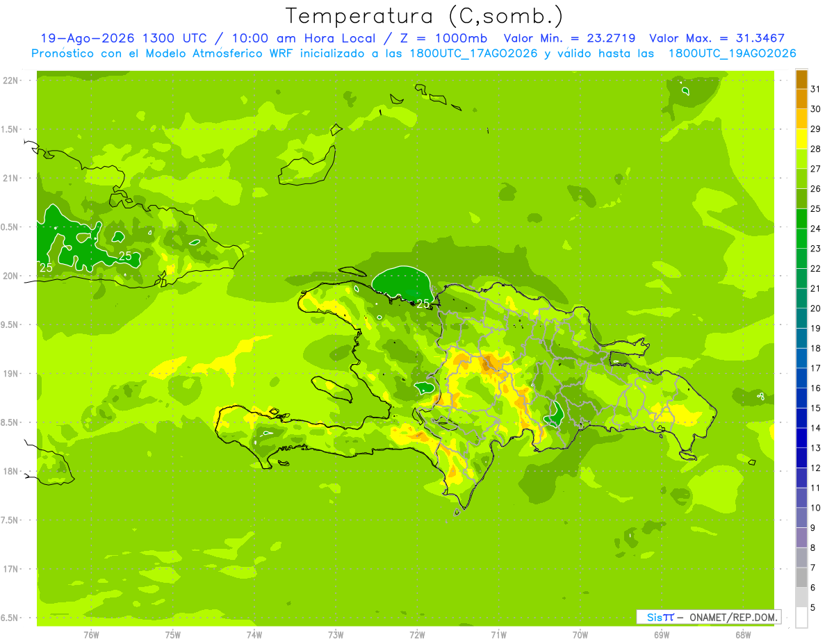834x644 pixels.
Task: Click the '70W' longitude label
Action: click(580, 634)
